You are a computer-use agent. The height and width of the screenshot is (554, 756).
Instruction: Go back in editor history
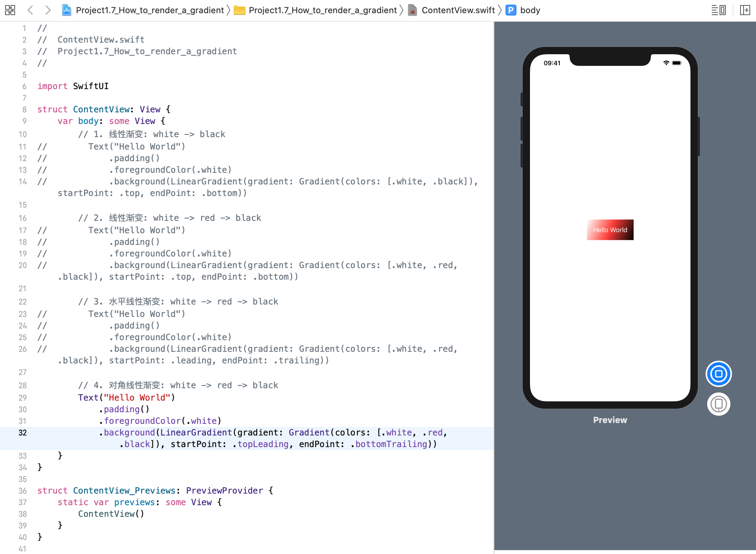[30, 10]
